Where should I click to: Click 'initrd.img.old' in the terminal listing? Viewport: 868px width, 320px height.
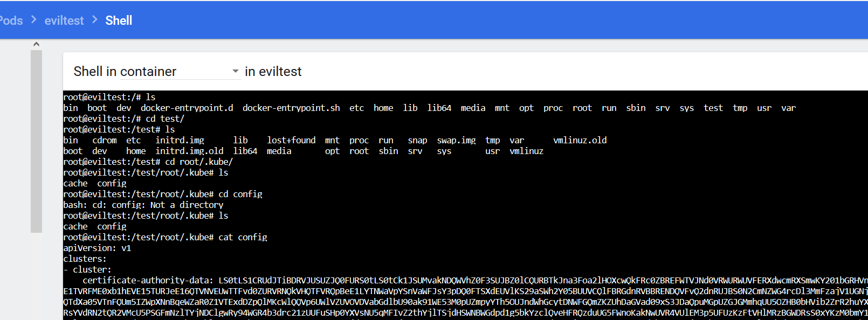click(x=189, y=151)
